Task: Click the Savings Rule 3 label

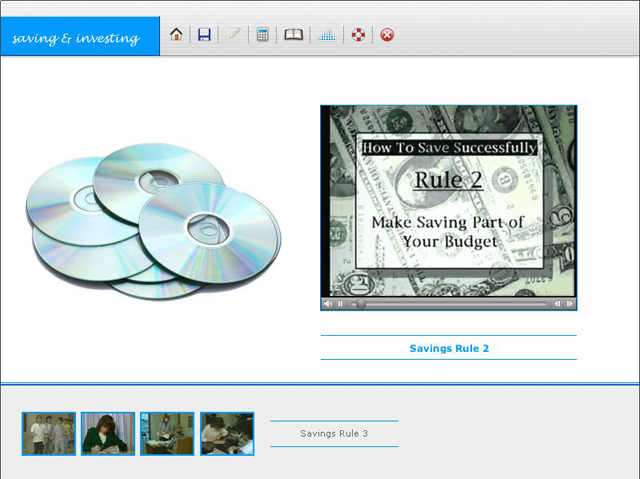Action: click(334, 433)
